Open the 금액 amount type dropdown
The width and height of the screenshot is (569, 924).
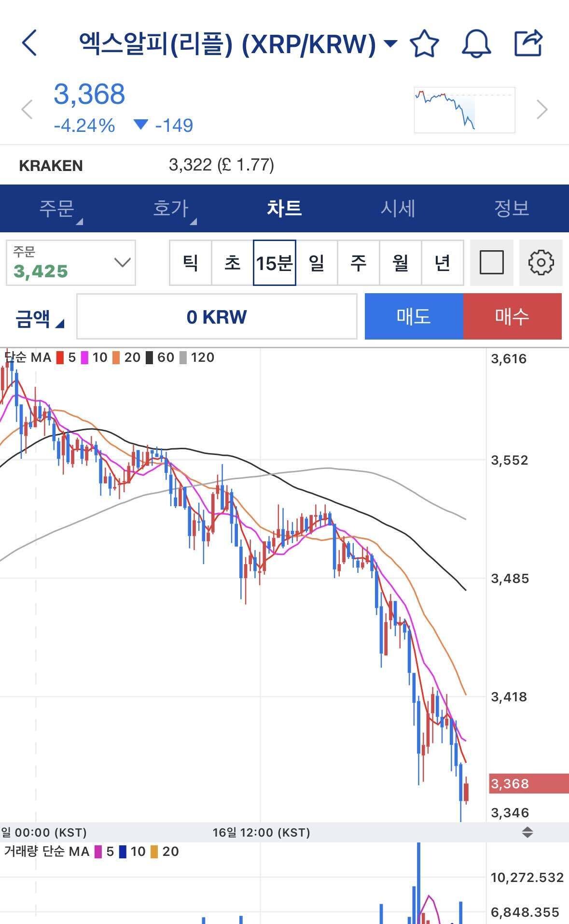pyautogui.click(x=36, y=317)
